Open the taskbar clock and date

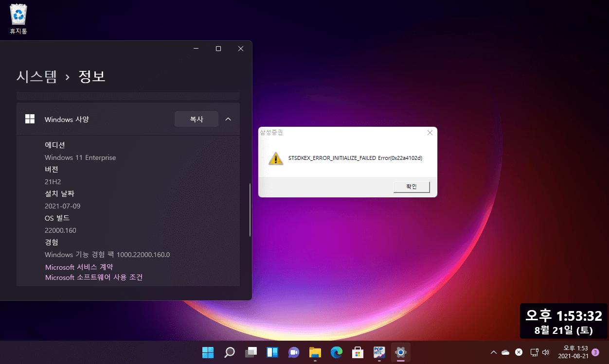point(573,352)
